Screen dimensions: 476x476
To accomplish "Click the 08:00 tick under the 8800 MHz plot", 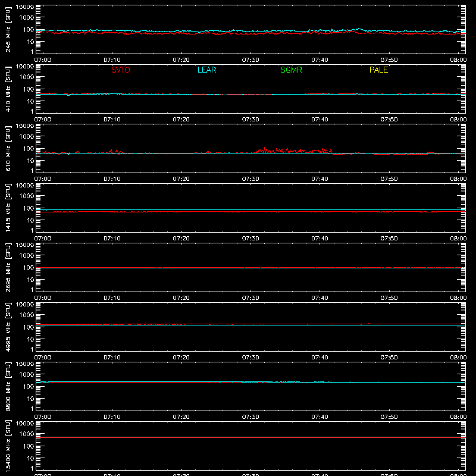I will (x=458, y=417).
